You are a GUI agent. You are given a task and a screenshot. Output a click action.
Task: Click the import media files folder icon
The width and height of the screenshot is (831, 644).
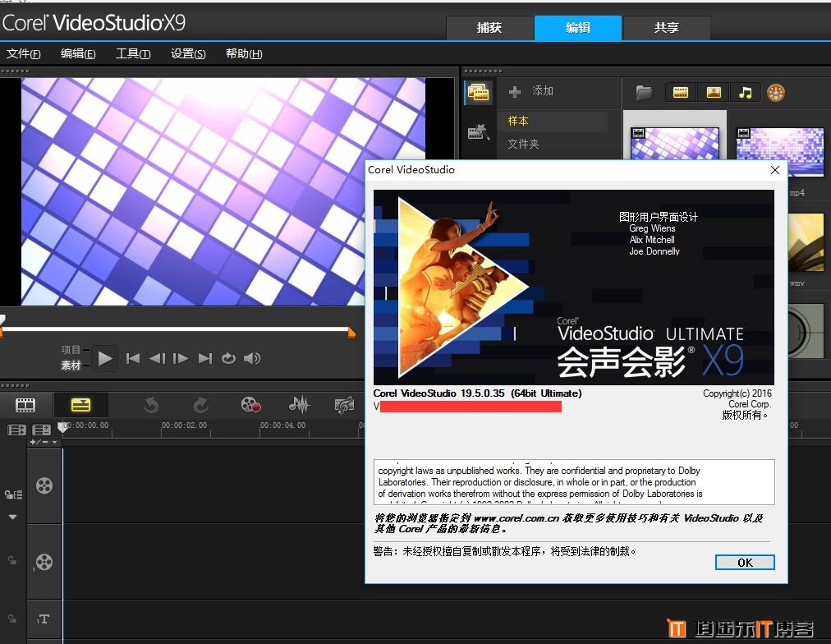645,93
